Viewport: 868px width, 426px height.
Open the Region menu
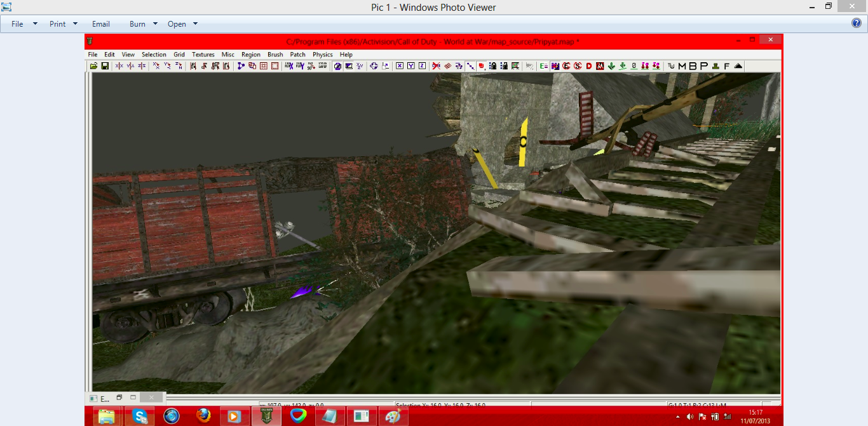251,55
